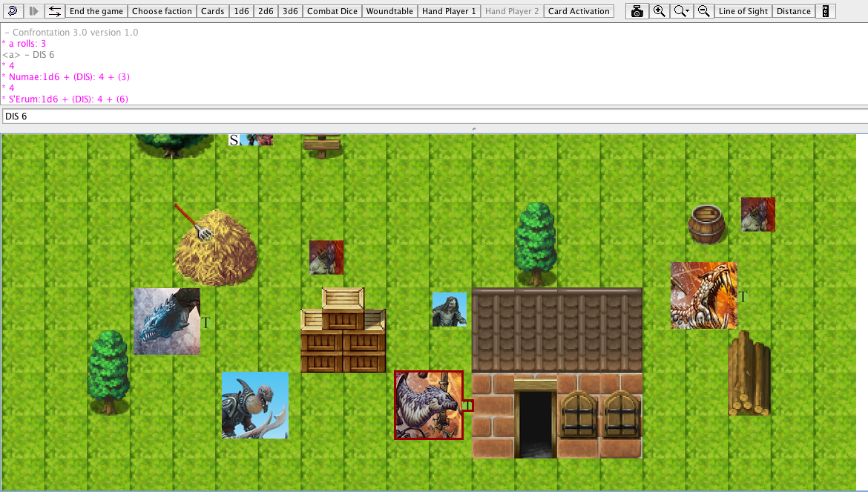Click the step forward arrow icon

point(33,11)
